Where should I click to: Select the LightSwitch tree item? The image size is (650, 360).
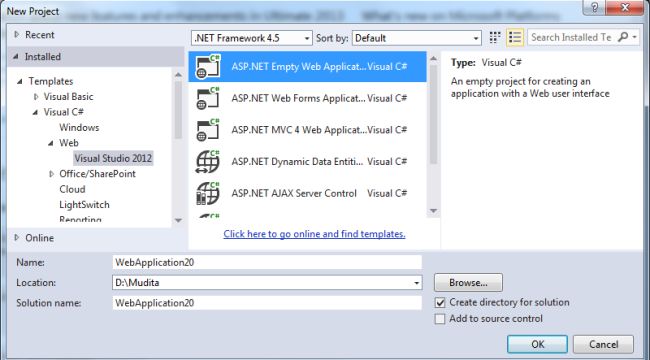point(84,204)
